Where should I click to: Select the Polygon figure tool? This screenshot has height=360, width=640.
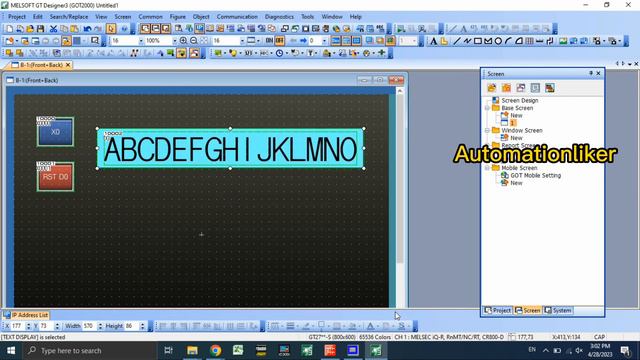[488, 41]
